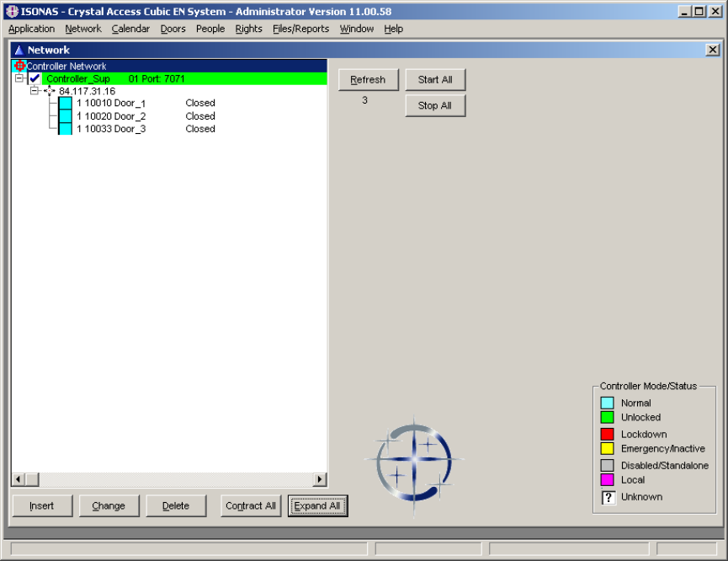Open the Doors menu

(x=173, y=29)
